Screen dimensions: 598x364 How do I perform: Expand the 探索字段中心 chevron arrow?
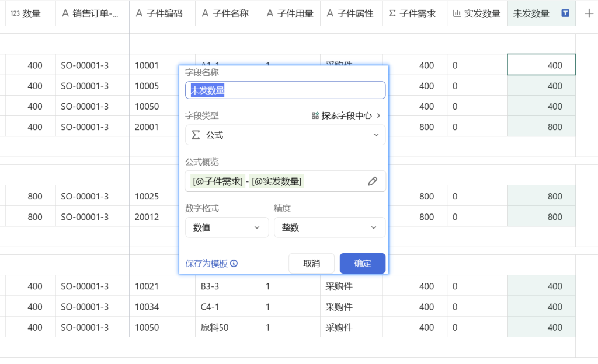[x=378, y=116]
